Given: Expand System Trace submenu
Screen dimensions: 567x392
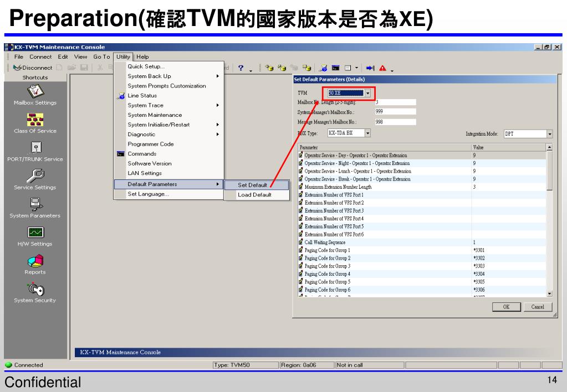Looking at the screenshot, I should (169, 105).
